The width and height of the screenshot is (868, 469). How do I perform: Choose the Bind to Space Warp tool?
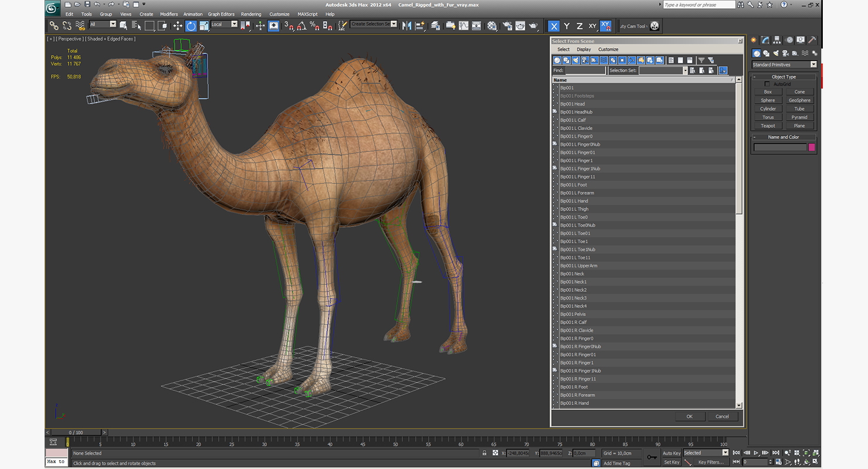[x=80, y=26]
